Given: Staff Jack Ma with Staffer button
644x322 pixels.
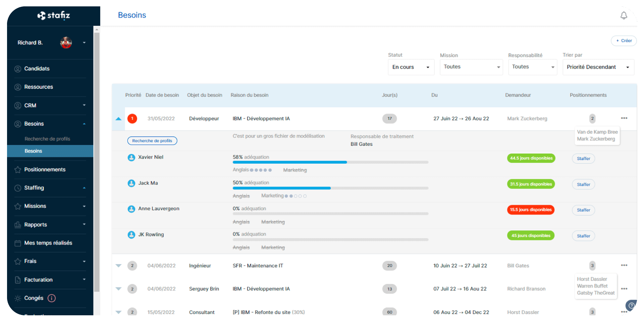Looking at the screenshot, I should coord(583,184).
